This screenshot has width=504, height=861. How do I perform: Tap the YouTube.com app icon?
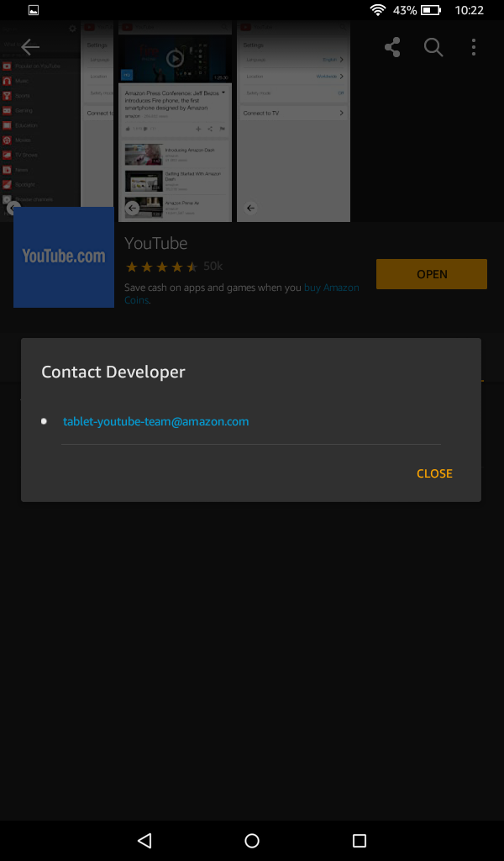coord(64,257)
